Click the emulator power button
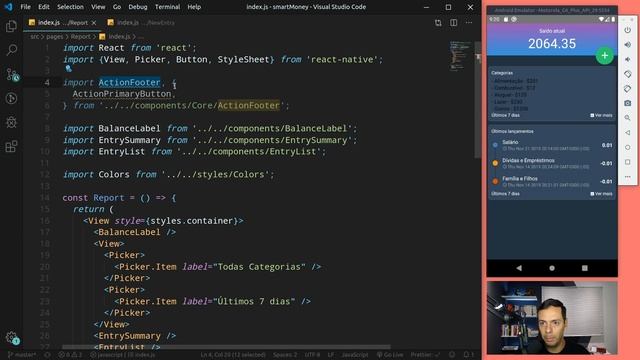Screen dimensions: 640x360 [x=628, y=30]
